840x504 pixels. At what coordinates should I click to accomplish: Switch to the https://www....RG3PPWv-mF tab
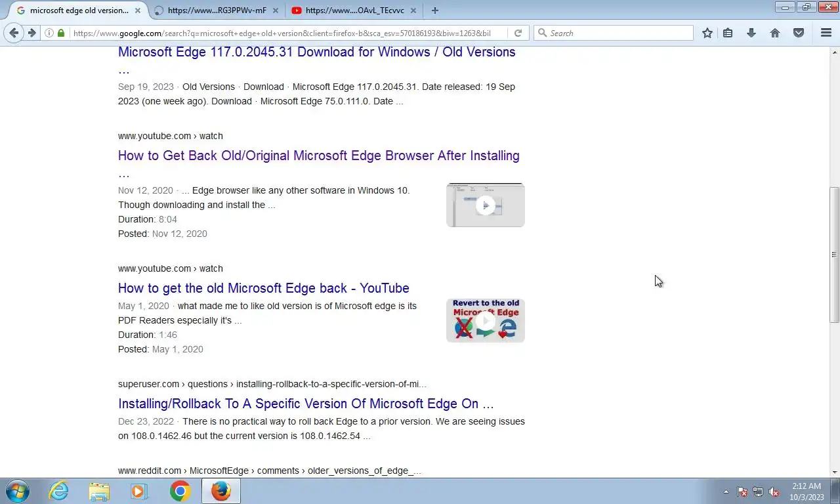click(217, 10)
